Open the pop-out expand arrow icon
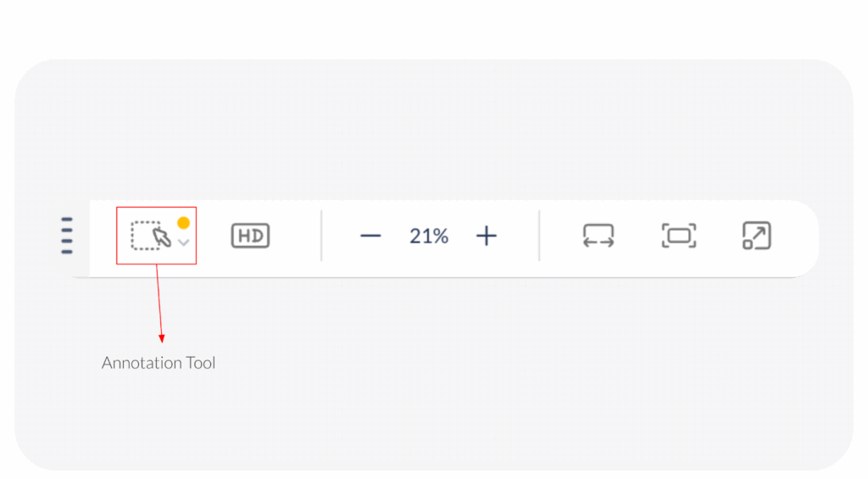This screenshot has height=479, width=868. [x=757, y=236]
